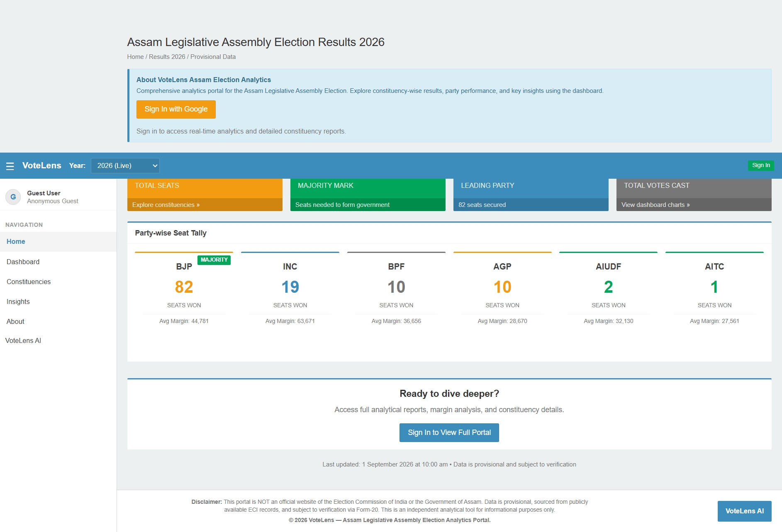Click Avg Margin: 63,671 under INC
Image resolution: width=782 pixels, height=532 pixels.
[290, 321]
